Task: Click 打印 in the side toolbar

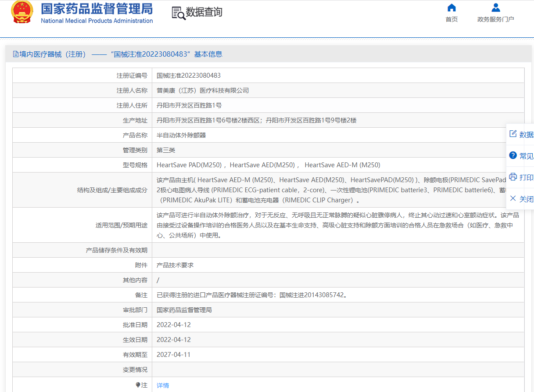Action: tap(527, 177)
